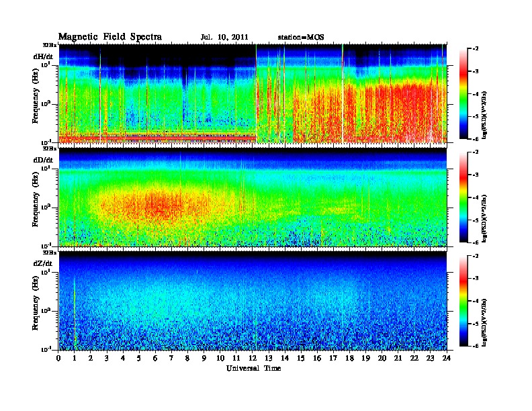This screenshot has height=411, width=532.
Task: Click the "22" hour tick label
Action: tap(414, 358)
